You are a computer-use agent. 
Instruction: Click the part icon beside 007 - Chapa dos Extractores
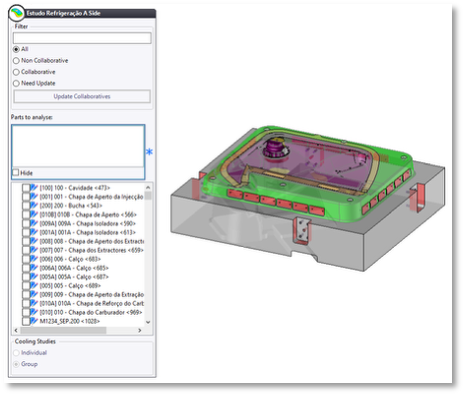point(34,250)
